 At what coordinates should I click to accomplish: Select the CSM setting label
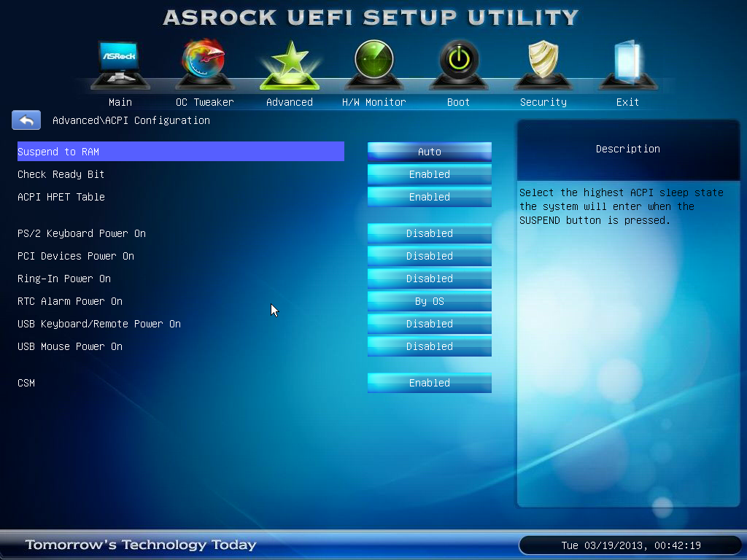(26, 383)
